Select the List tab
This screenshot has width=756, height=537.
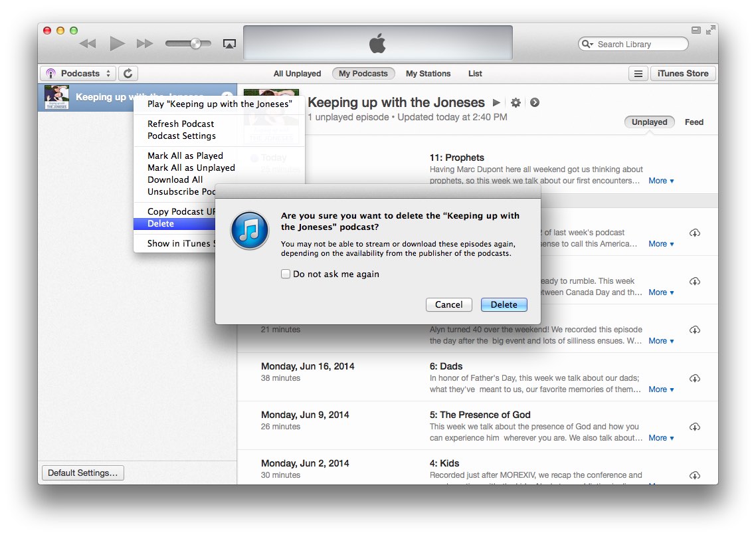tap(475, 73)
